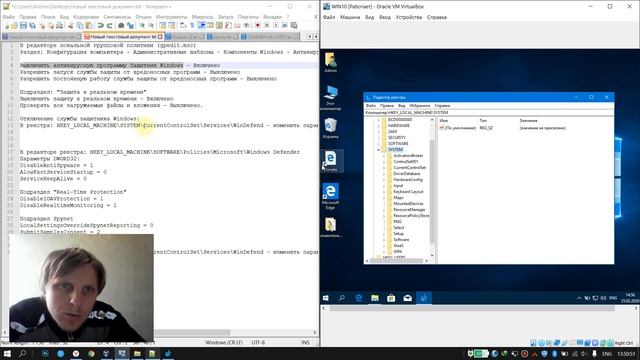Open the Плагины menu in Notepad++

[248, 17]
